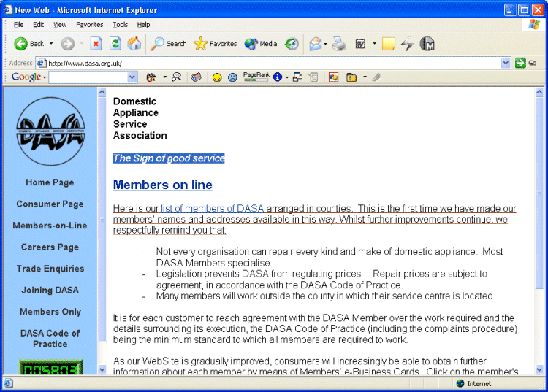Open the Google toolbar logo menu

[x=28, y=77]
